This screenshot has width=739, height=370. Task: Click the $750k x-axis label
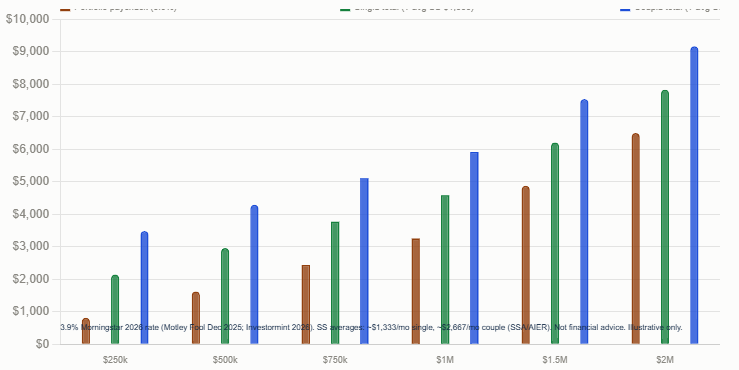coord(335,360)
